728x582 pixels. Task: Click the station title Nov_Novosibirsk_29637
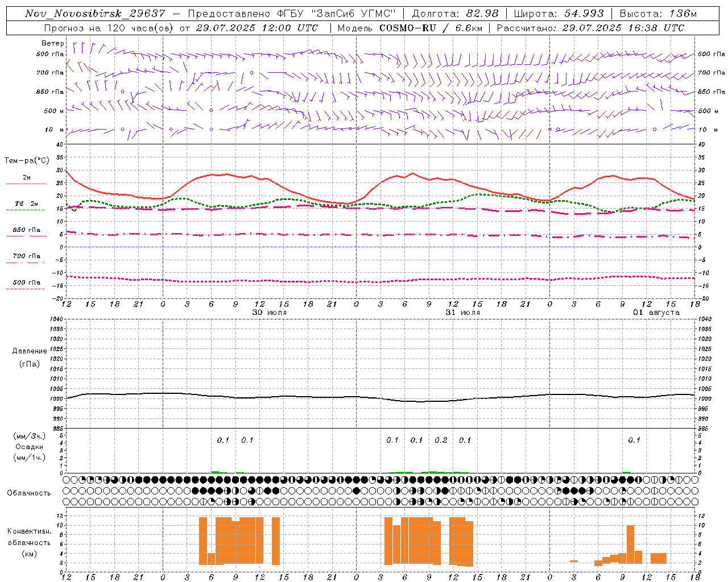(x=96, y=14)
